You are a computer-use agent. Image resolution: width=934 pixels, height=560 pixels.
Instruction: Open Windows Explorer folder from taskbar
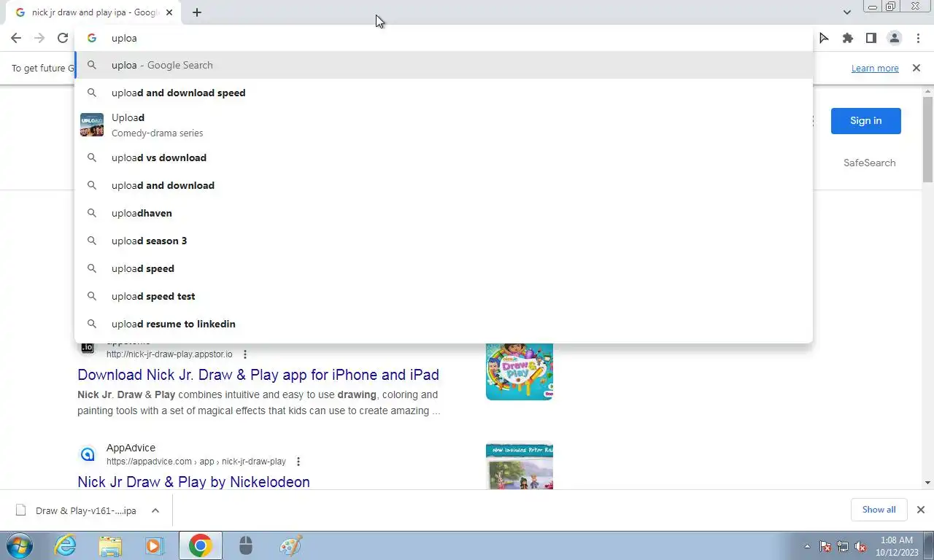pos(110,545)
